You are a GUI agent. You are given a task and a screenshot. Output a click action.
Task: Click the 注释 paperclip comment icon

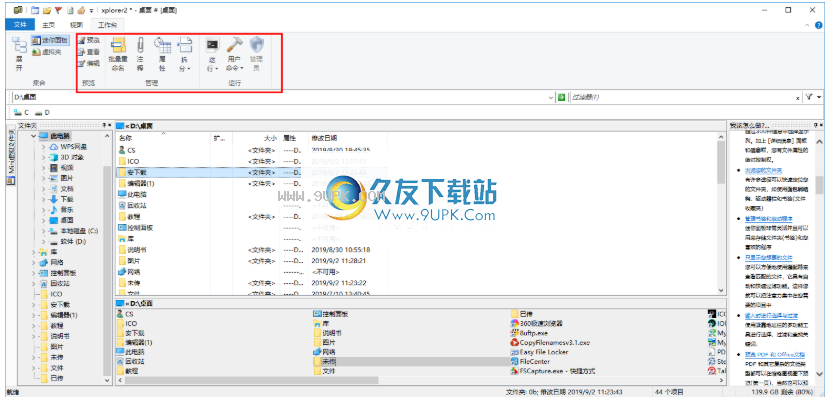(x=140, y=54)
